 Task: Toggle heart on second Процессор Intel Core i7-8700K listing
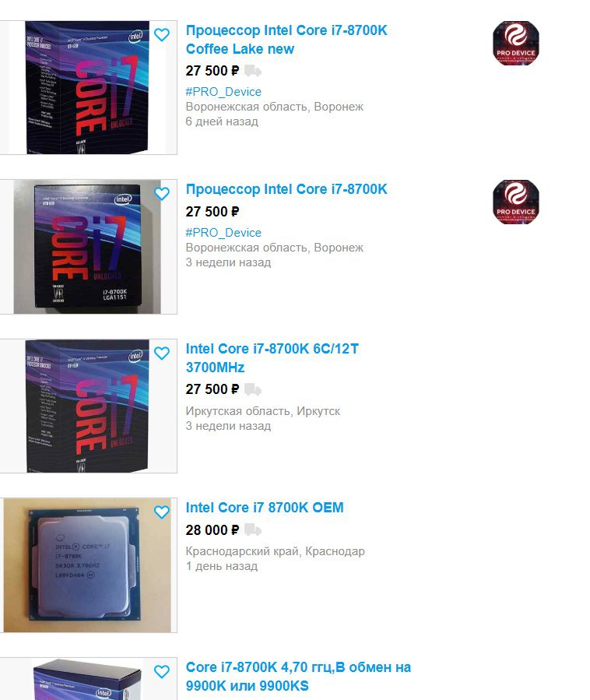(x=162, y=194)
